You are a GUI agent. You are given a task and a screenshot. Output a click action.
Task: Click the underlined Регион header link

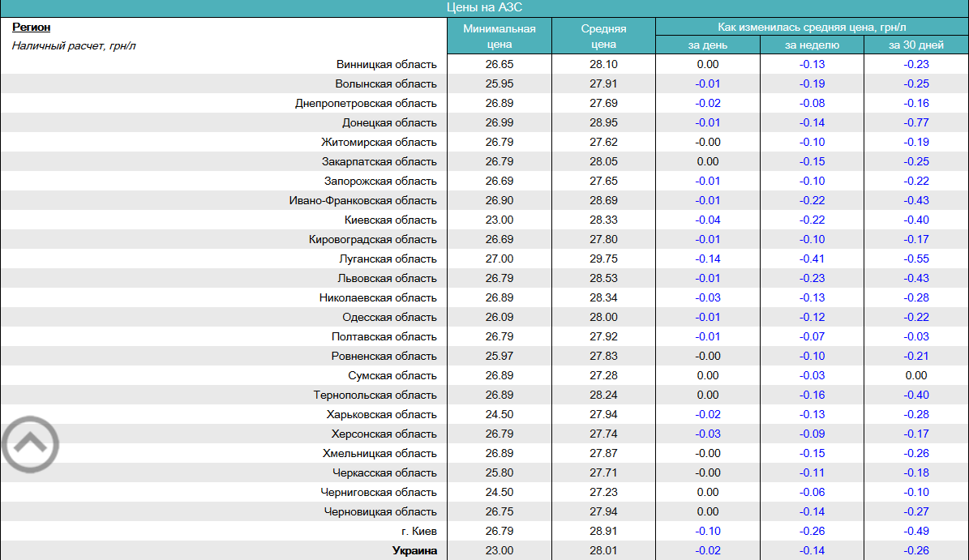tap(32, 28)
